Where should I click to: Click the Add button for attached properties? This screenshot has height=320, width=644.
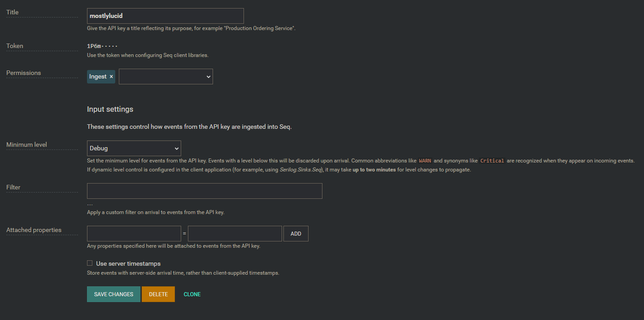pyautogui.click(x=296, y=234)
